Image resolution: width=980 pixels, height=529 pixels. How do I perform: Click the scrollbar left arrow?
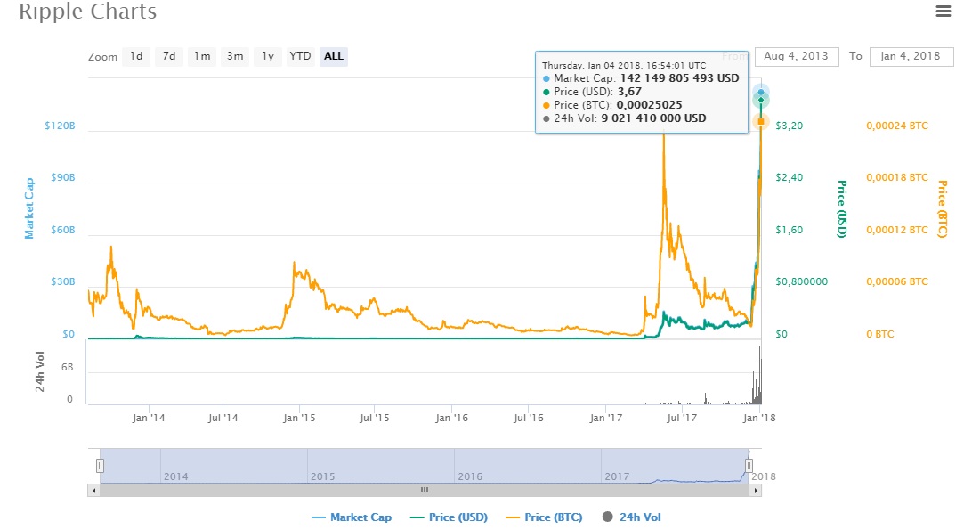(93, 490)
